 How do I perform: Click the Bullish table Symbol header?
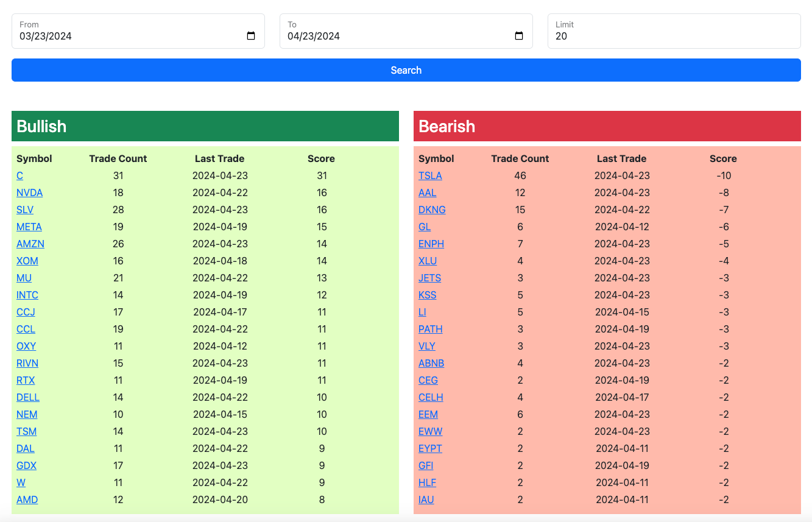point(34,158)
